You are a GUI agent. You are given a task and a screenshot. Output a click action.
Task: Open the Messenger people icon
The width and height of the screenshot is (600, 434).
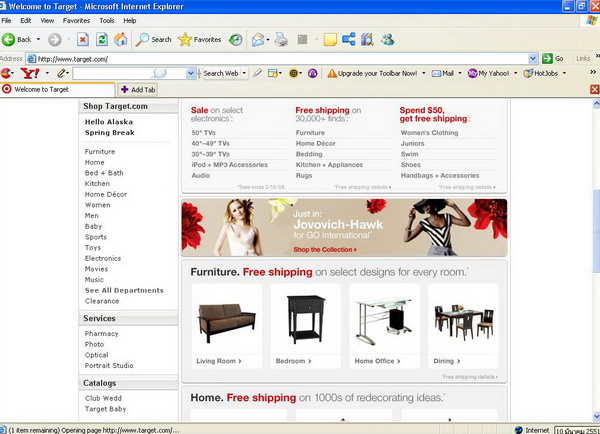click(387, 39)
